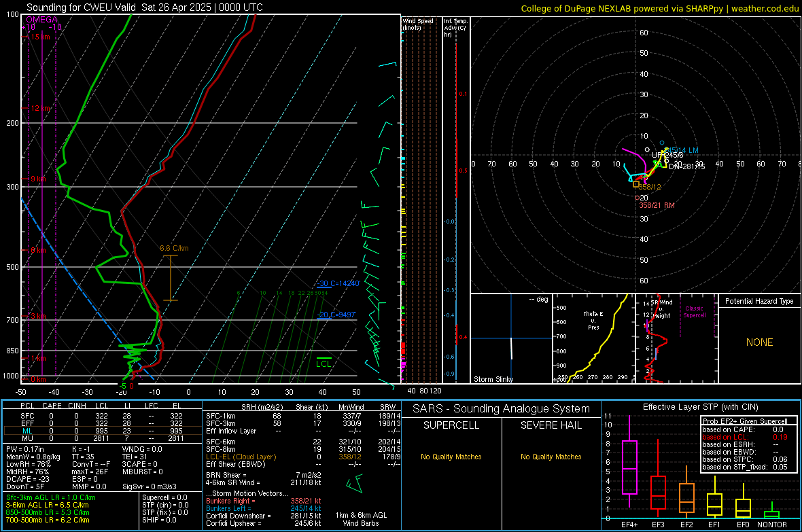The height and width of the screenshot is (532, 802).
Task: Select the SHIP = 0.0 parameter
Action: (159, 520)
